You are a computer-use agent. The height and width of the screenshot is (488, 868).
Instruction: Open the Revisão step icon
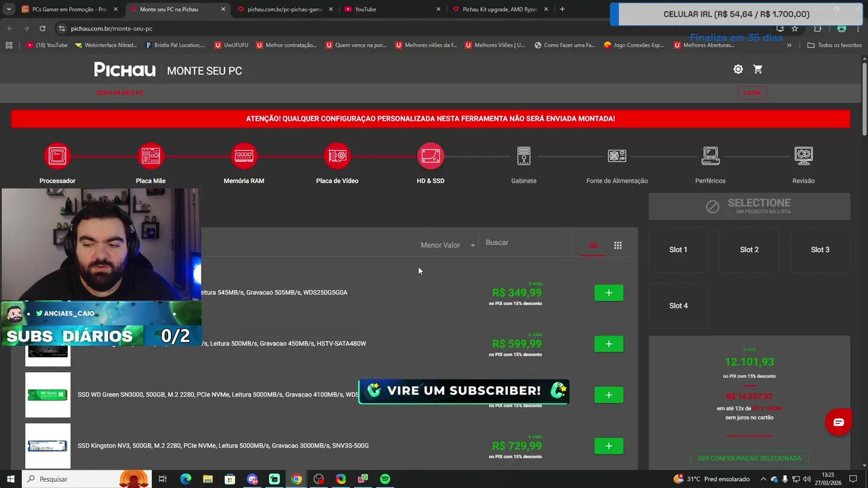pyautogui.click(x=804, y=156)
